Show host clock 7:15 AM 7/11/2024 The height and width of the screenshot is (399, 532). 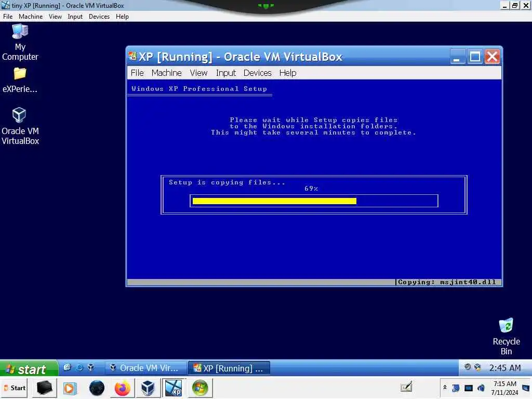pos(504,388)
